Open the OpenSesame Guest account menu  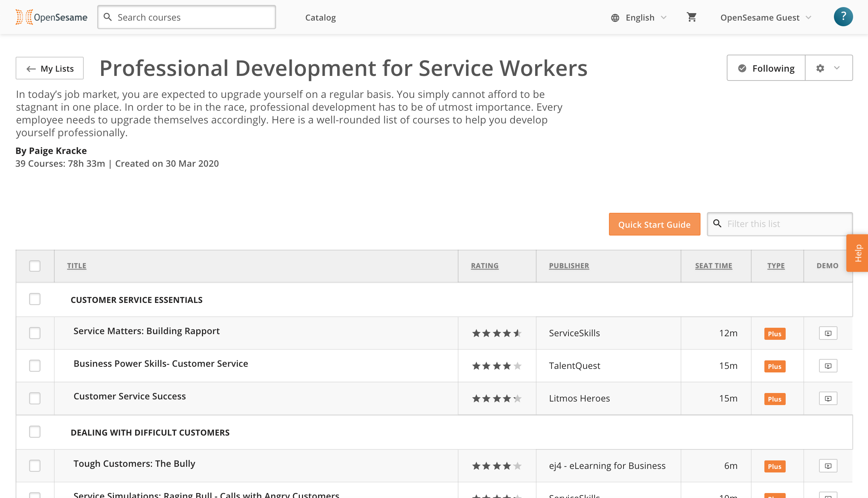click(x=766, y=18)
